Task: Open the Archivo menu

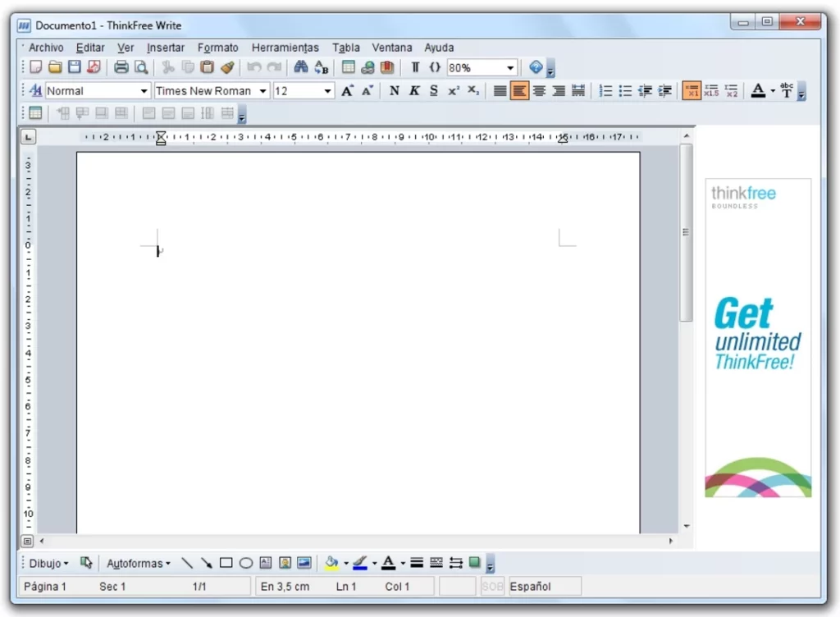Action: 46,48
